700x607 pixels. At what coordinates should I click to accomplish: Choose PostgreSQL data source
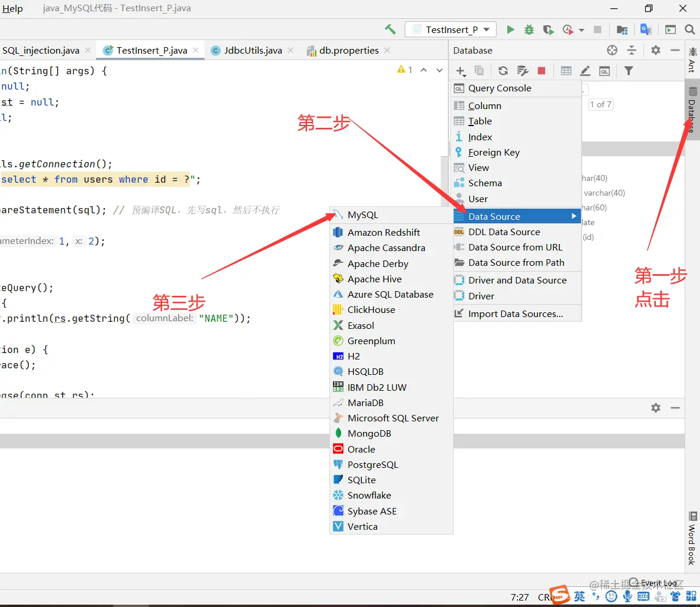391,464
